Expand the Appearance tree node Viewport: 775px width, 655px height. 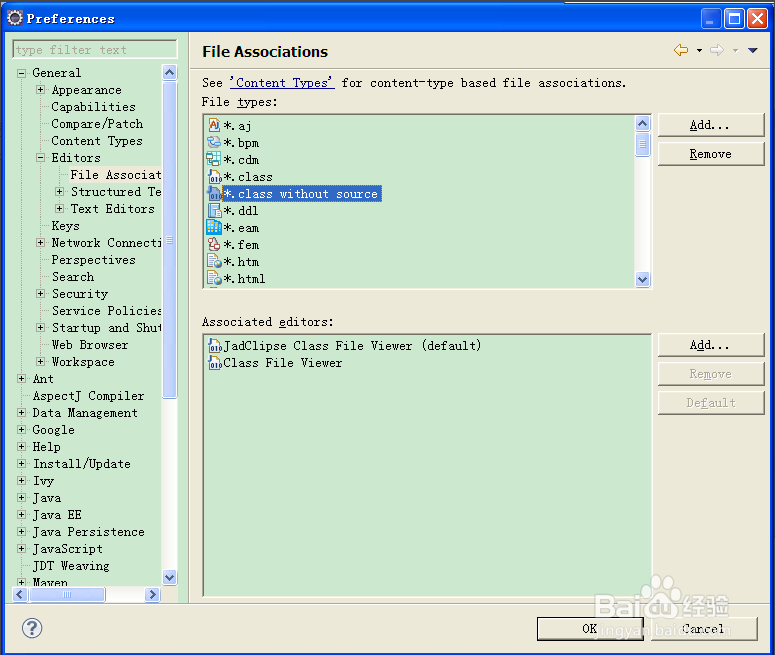click(41, 89)
